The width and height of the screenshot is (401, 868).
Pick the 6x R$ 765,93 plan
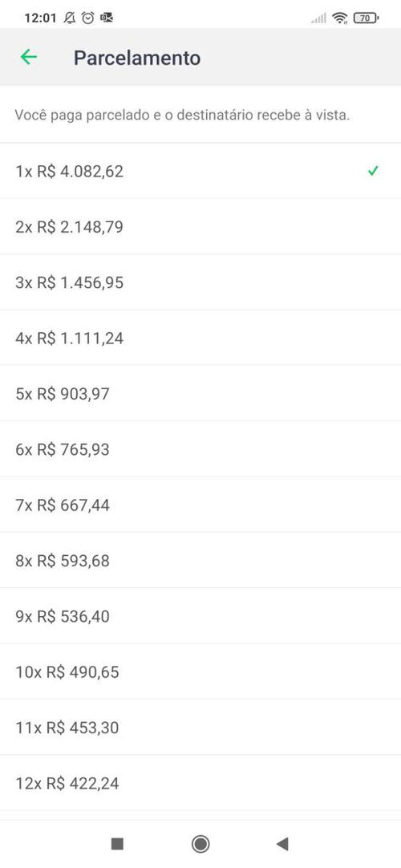click(x=200, y=449)
